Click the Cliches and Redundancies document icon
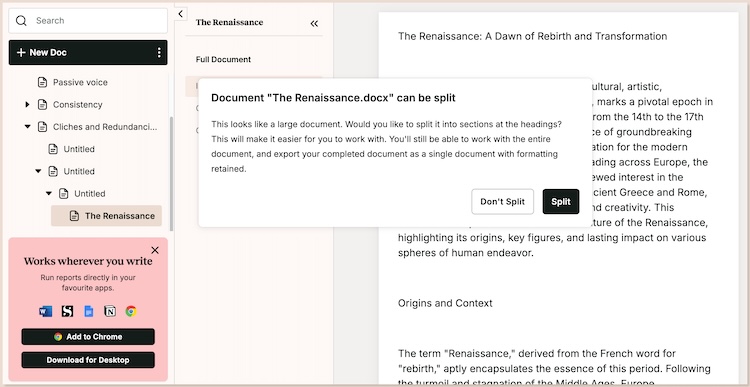The width and height of the screenshot is (750, 387). 43,127
